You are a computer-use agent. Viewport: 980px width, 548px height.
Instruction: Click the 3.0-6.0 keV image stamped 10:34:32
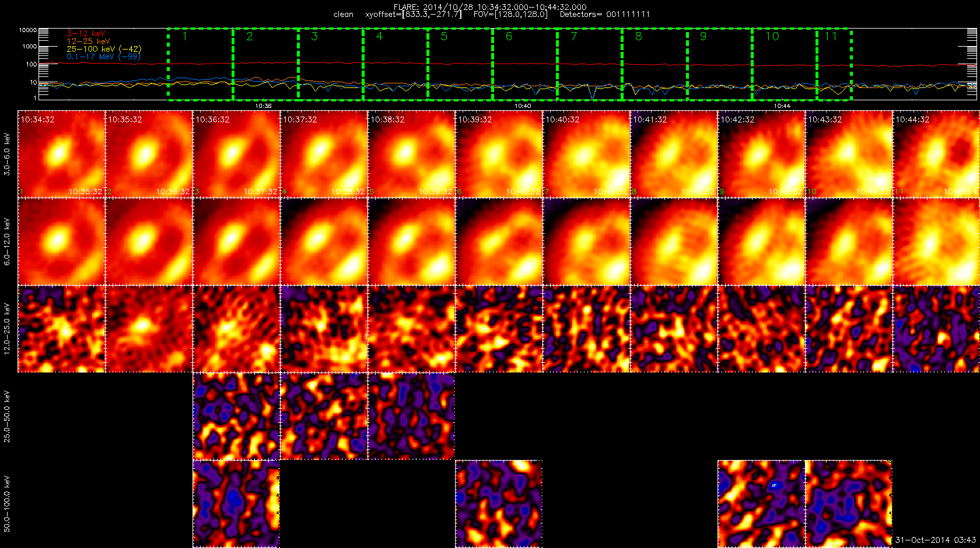pyautogui.click(x=61, y=154)
